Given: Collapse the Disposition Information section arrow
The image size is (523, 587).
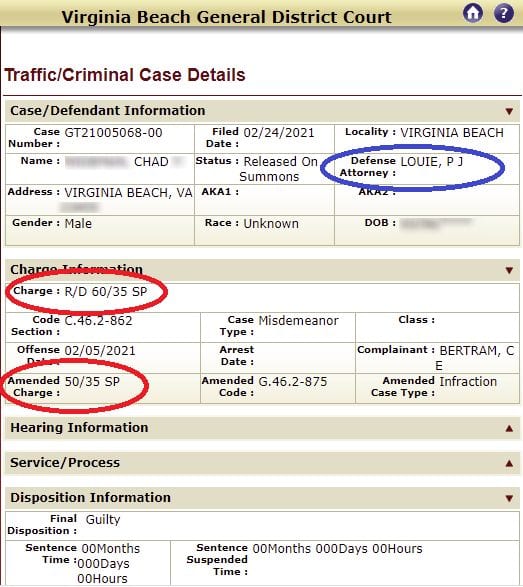Looking at the screenshot, I should pyautogui.click(x=509, y=498).
